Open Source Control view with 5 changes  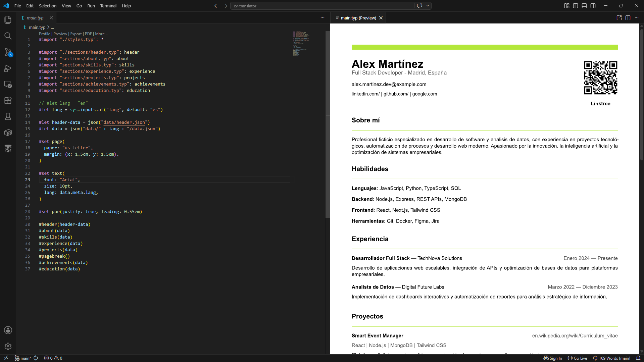(x=8, y=52)
